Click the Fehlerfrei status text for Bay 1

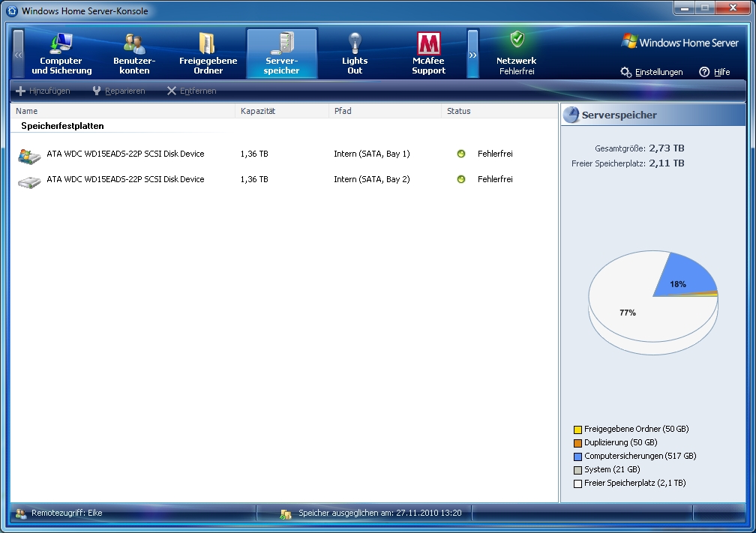pyautogui.click(x=495, y=154)
